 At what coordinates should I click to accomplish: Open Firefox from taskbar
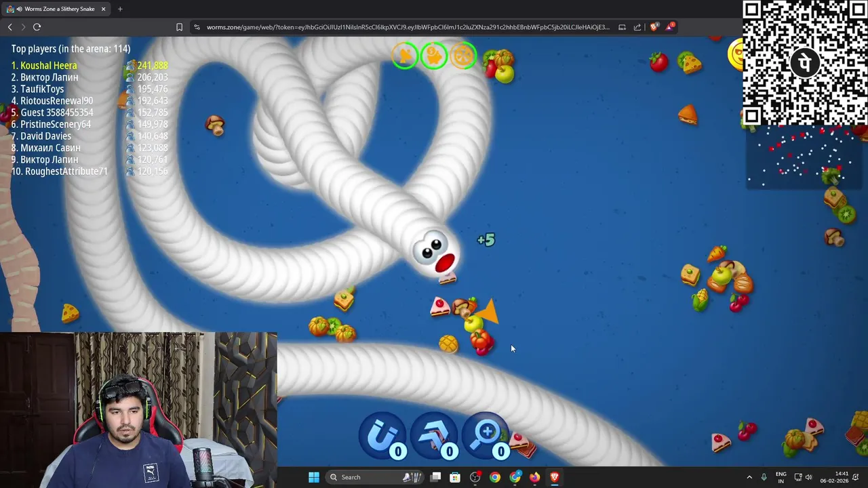(x=534, y=477)
